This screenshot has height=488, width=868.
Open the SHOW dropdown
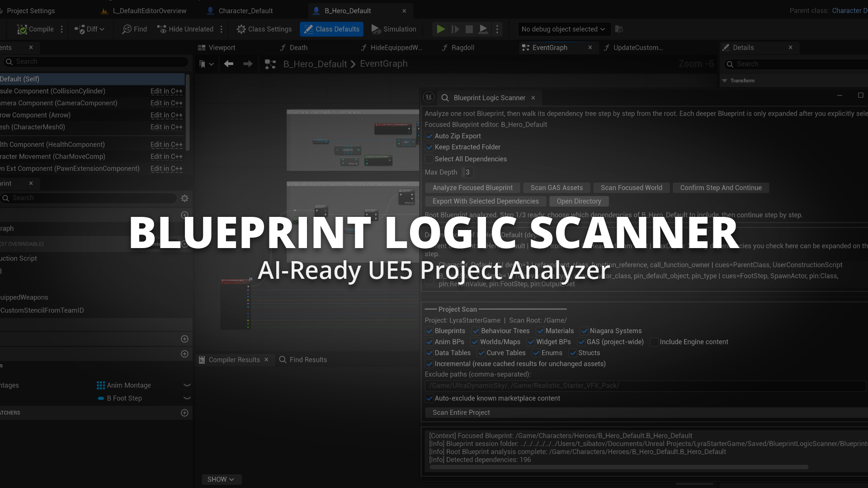[221, 479]
